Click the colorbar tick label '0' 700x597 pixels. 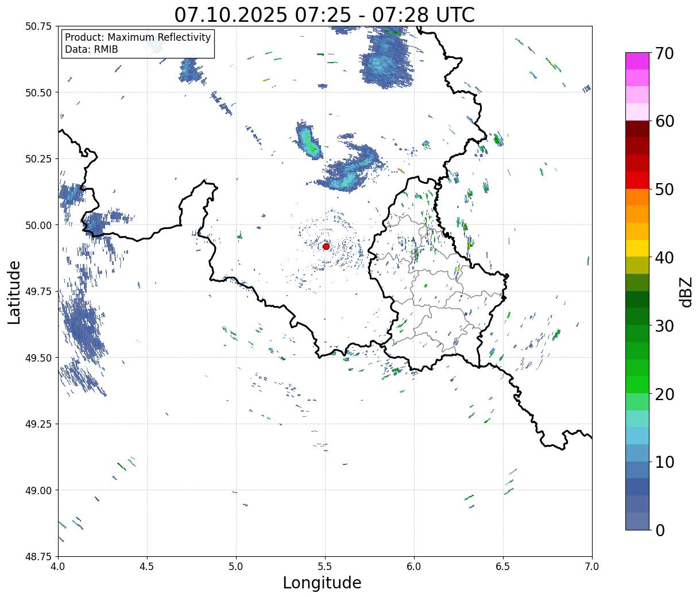click(660, 530)
